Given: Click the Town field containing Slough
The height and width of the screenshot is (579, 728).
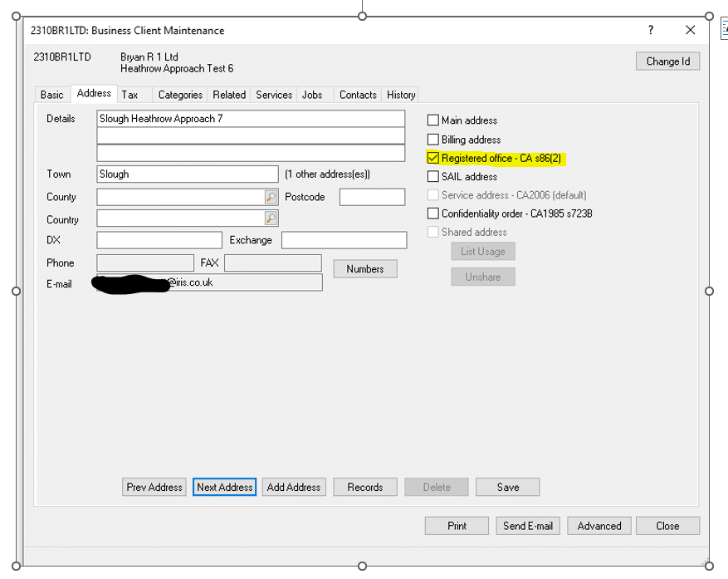Looking at the screenshot, I should coord(188,174).
